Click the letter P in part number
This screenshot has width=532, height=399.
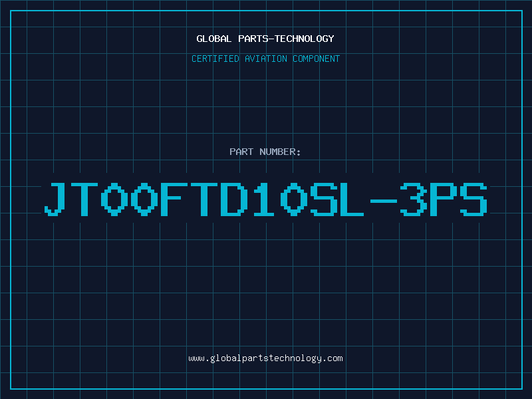pos(443,199)
